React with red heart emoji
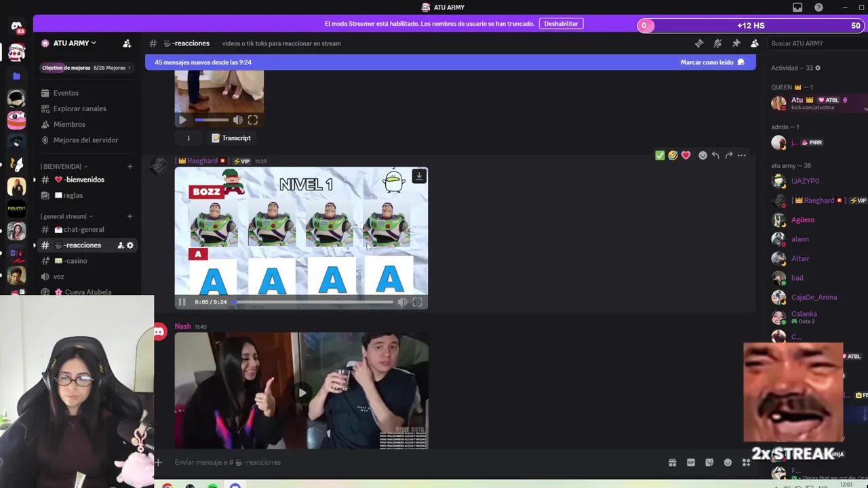This screenshot has width=868, height=488. click(686, 155)
